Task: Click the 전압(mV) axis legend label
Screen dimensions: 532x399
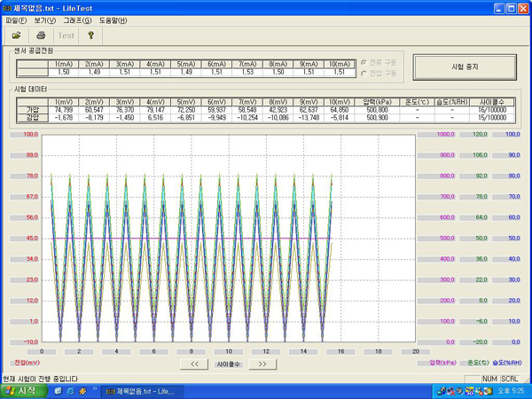Action: 25,362
